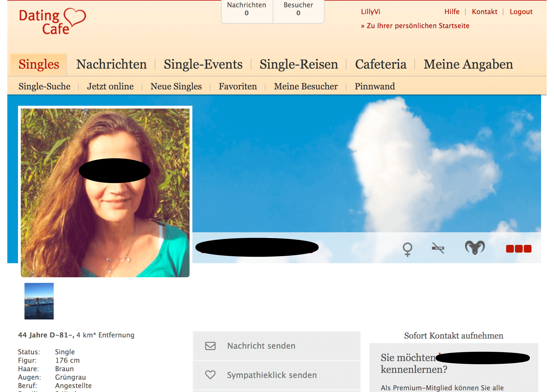Image resolution: width=554 pixels, height=392 pixels.
Task: Click the text '44 Jahre D-81-'
Action: pos(46,335)
